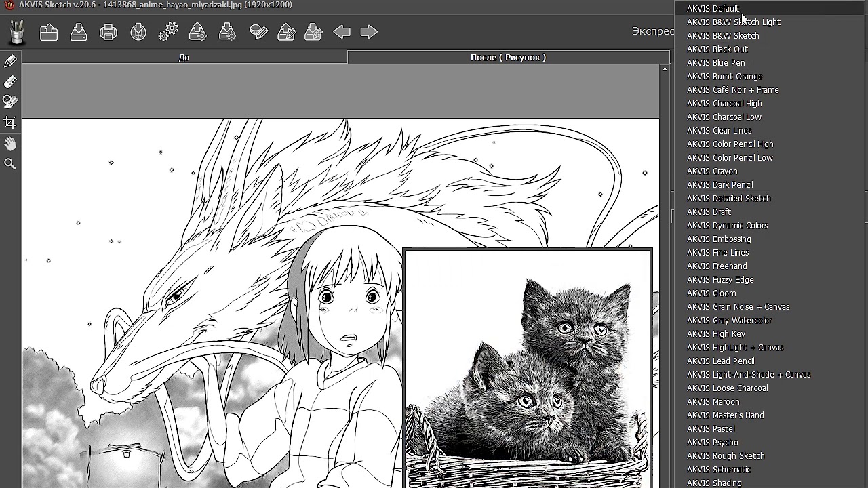Choose AKVIS Charcoal High preset
Image resolution: width=868 pixels, height=488 pixels.
(724, 104)
